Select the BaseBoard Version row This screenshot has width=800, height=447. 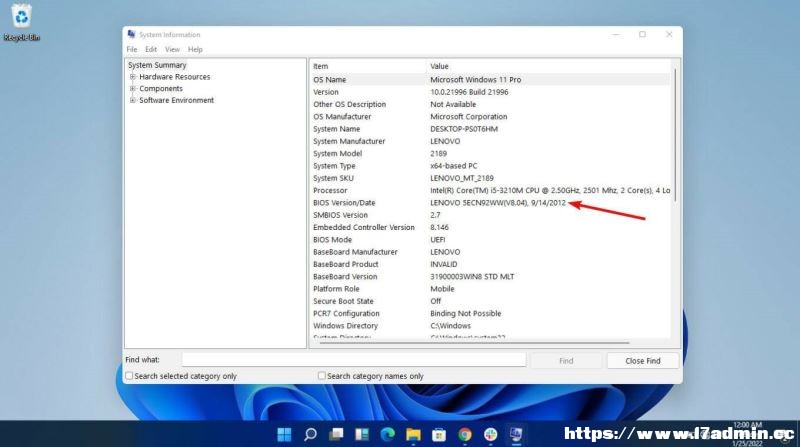point(490,277)
